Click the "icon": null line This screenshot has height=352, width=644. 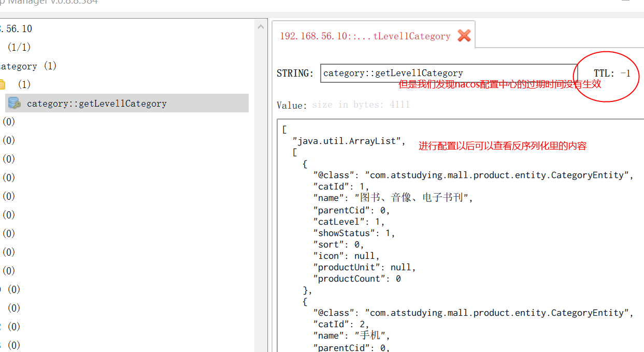point(346,256)
